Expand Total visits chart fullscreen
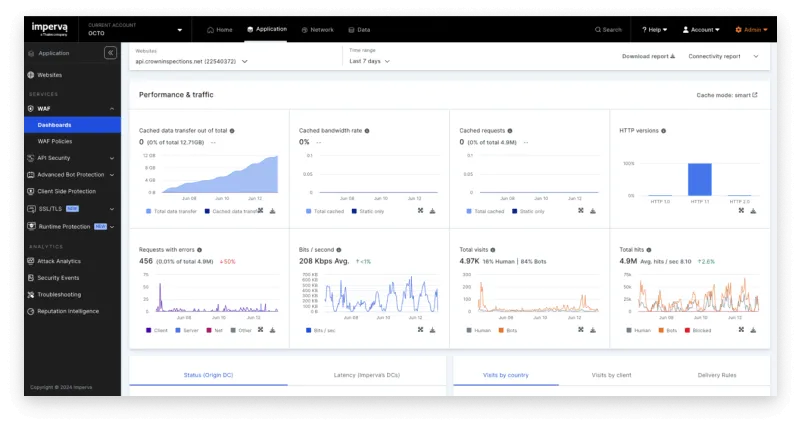Viewport: 801px width, 428px height. (x=581, y=329)
